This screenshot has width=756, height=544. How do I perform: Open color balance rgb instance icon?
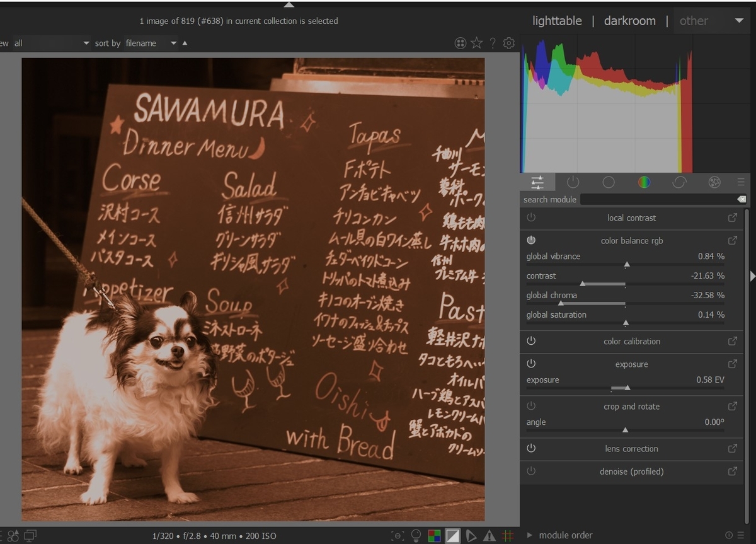733,240
